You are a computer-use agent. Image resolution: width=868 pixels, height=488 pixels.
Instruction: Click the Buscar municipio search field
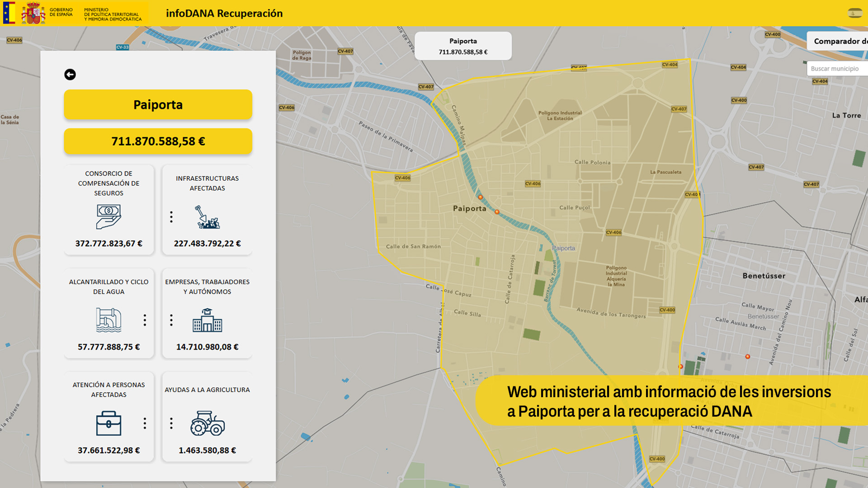click(x=836, y=69)
